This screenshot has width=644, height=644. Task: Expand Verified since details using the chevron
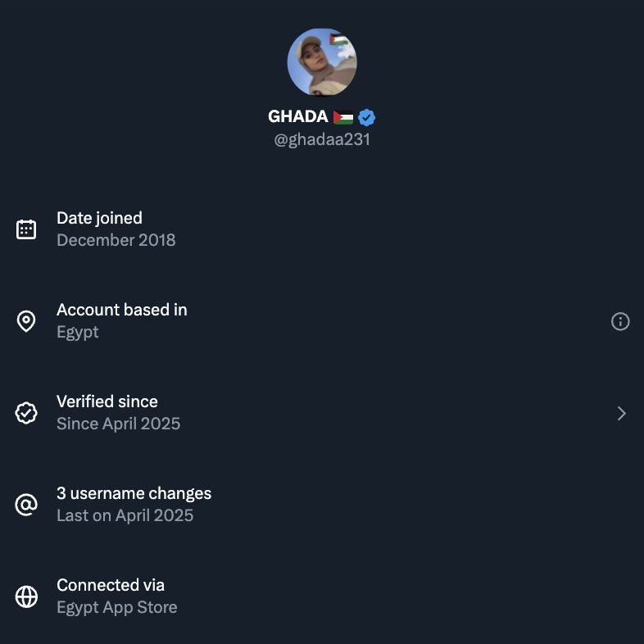click(621, 414)
